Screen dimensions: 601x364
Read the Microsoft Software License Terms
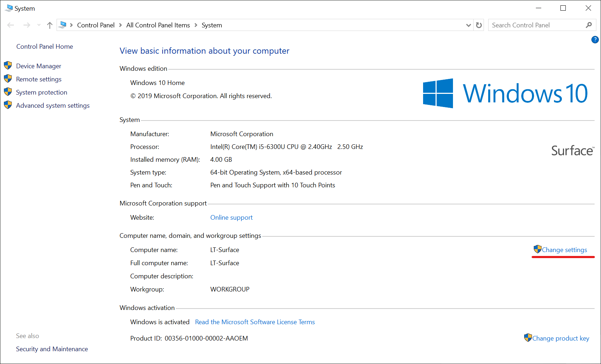(x=255, y=322)
